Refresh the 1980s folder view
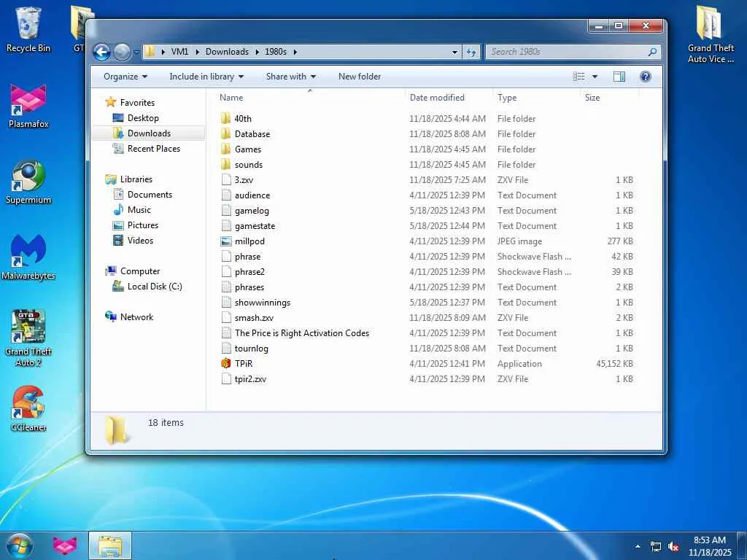The height and width of the screenshot is (560, 747). [x=471, y=52]
